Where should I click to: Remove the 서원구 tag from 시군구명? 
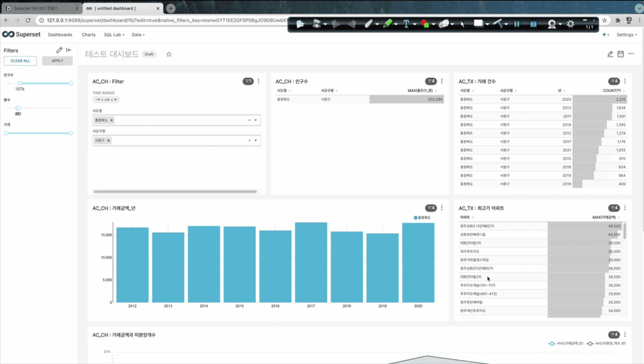[109, 140]
